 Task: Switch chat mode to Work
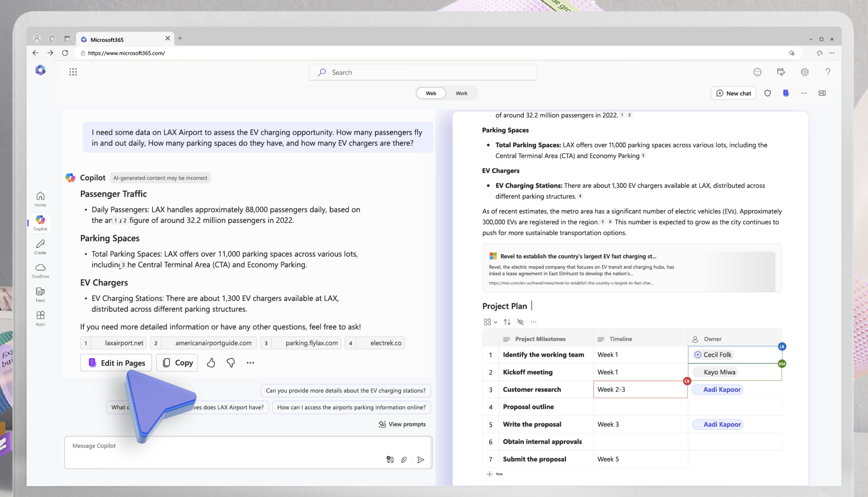(461, 93)
